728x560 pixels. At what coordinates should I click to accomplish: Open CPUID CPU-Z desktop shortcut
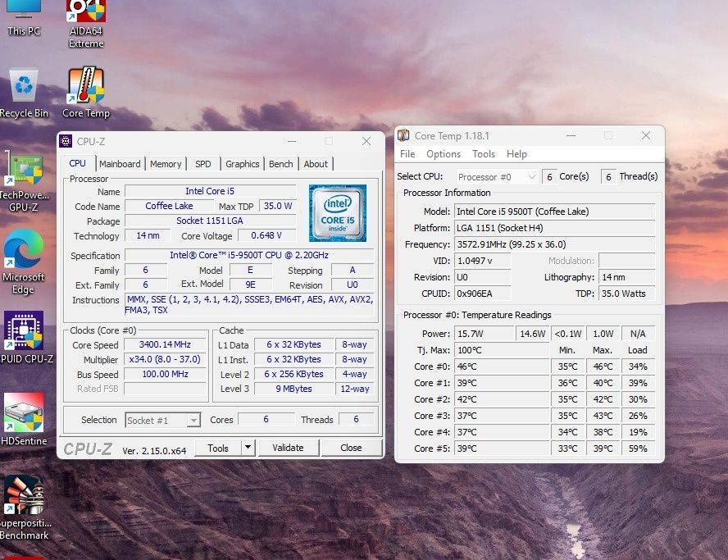point(24,338)
